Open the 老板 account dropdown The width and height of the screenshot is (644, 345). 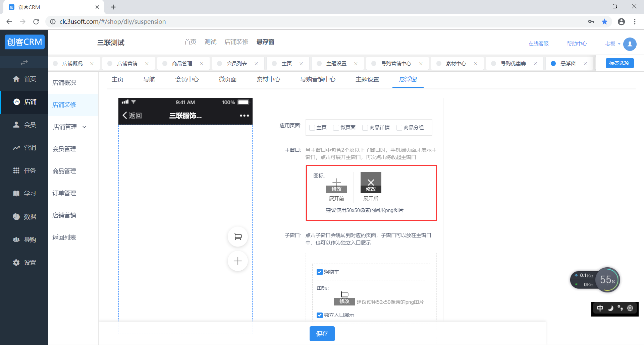(612, 44)
